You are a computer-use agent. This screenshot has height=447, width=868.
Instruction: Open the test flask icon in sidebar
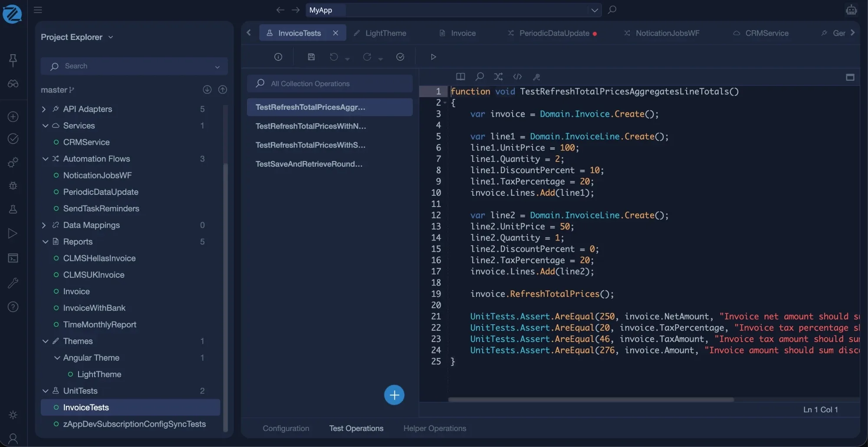tap(13, 209)
